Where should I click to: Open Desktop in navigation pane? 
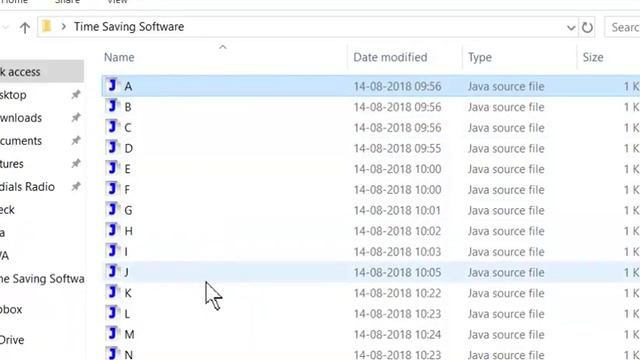(13, 95)
